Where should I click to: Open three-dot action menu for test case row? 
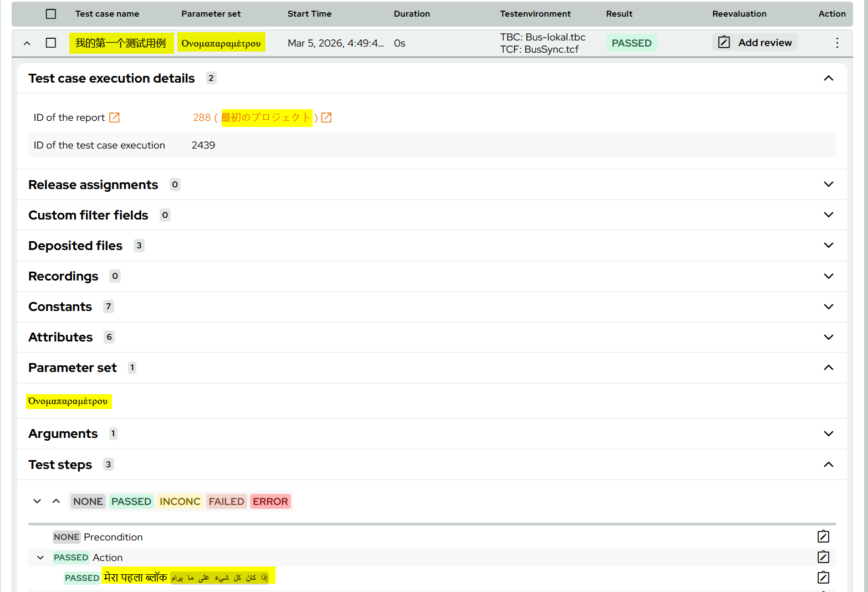point(837,43)
